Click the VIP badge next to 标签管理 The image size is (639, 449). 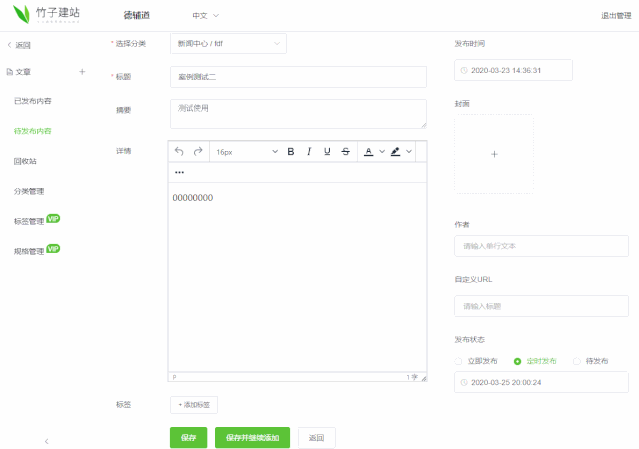pyautogui.click(x=53, y=219)
